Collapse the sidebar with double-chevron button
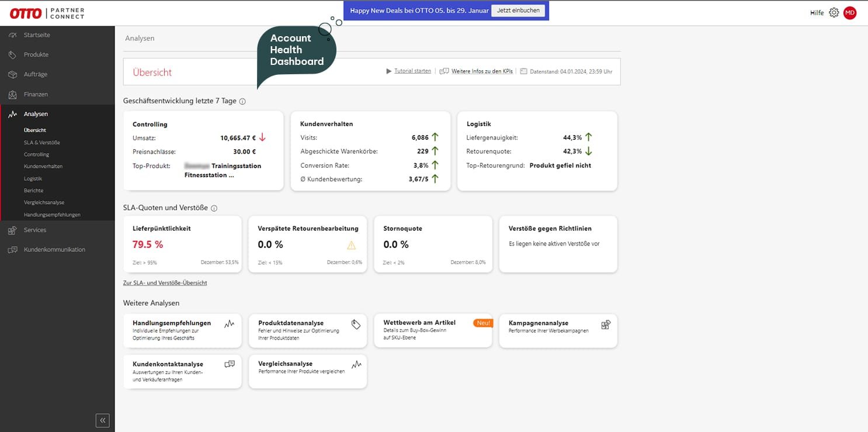The height and width of the screenshot is (432, 868). 102,420
